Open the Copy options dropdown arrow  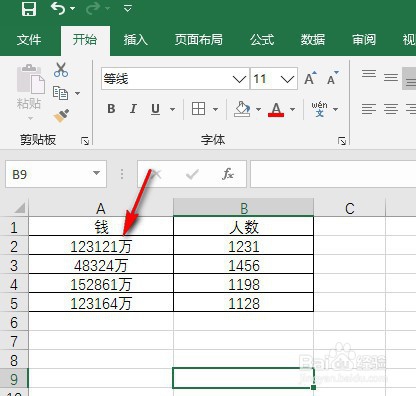[x=77, y=93]
